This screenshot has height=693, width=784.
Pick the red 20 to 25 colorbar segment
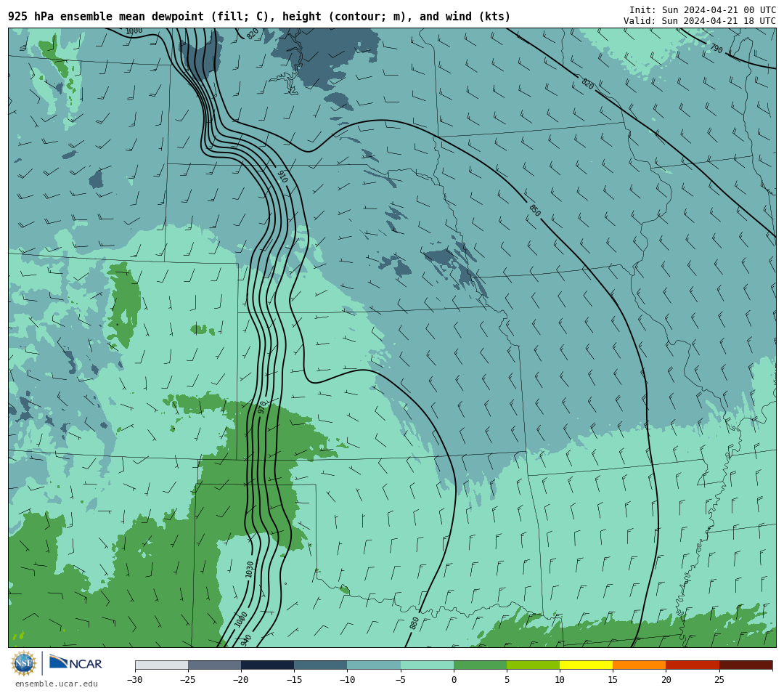coord(693,665)
